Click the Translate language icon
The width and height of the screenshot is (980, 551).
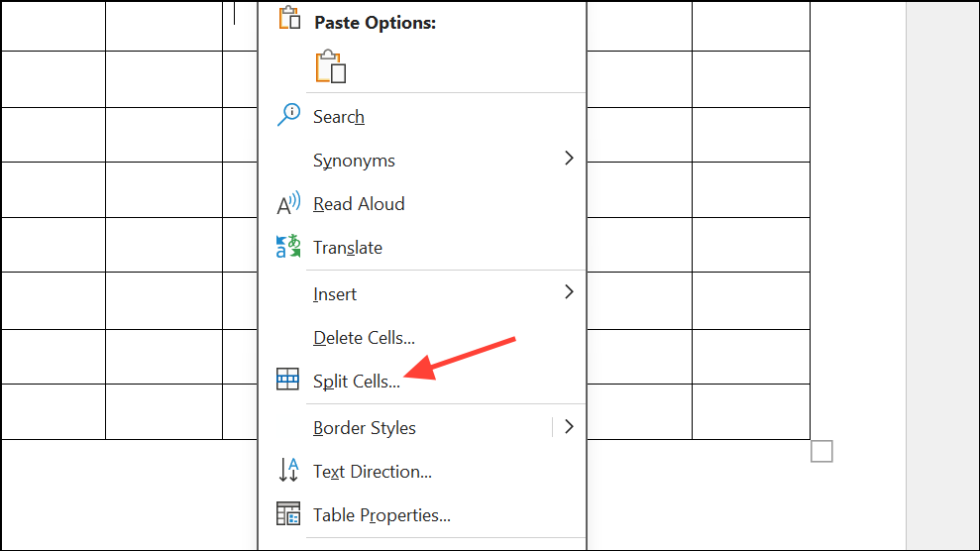click(288, 248)
